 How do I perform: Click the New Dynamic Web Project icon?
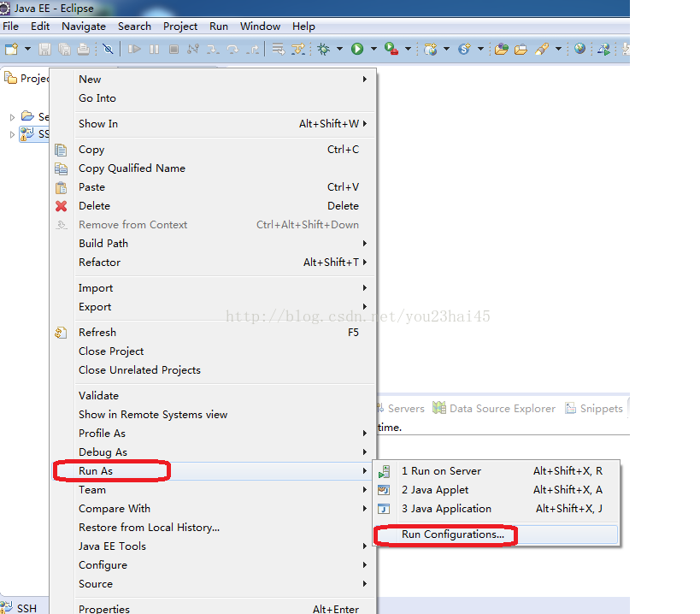(x=430, y=49)
